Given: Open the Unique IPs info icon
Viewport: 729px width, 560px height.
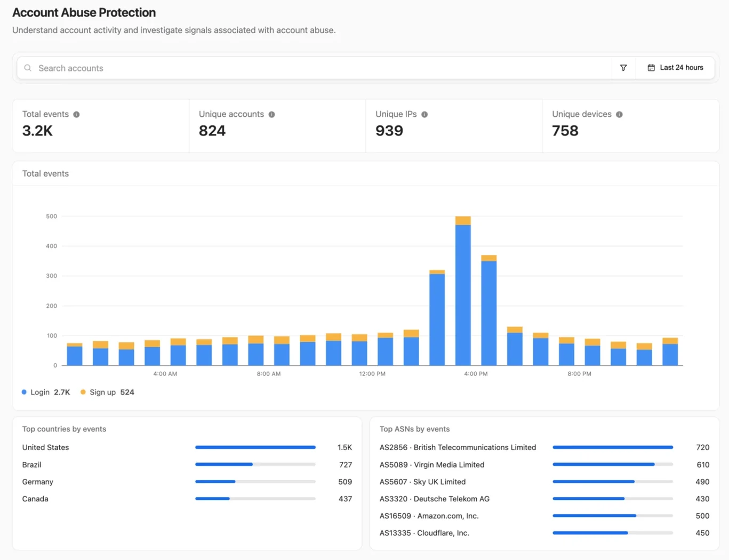Looking at the screenshot, I should [x=424, y=115].
